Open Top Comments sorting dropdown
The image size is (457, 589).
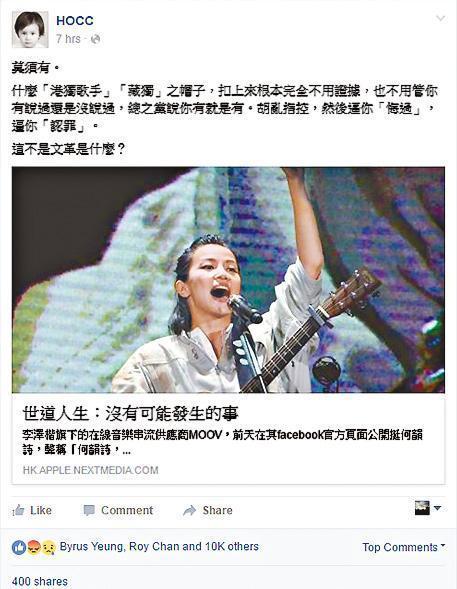point(404,547)
